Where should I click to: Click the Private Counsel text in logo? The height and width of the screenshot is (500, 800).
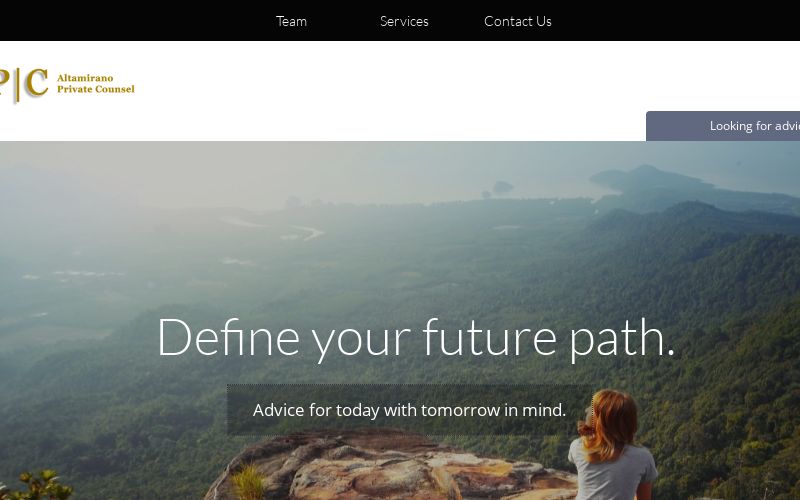(x=95, y=89)
